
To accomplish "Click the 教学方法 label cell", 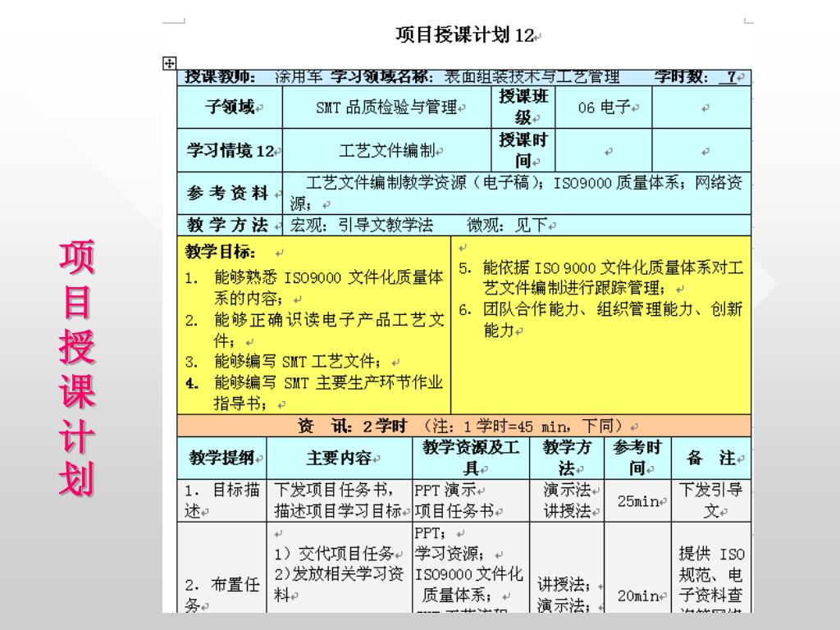I will point(230,225).
